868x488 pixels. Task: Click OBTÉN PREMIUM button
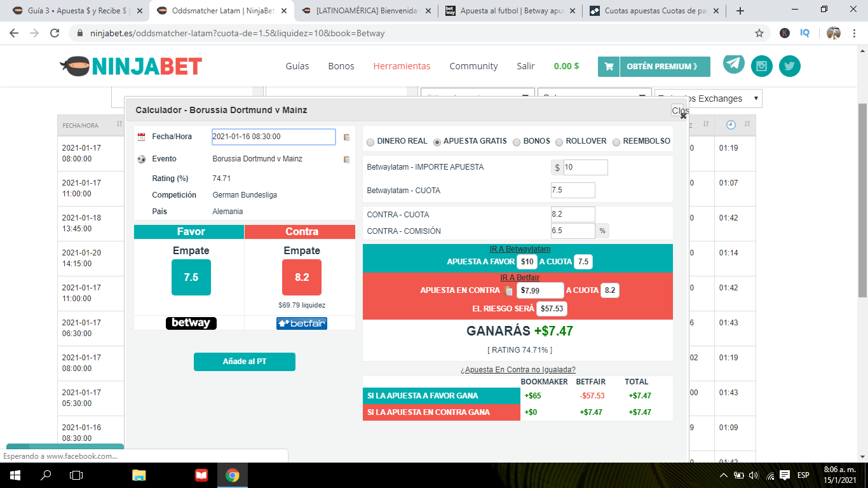pyautogui.click(x=654, y=66)
